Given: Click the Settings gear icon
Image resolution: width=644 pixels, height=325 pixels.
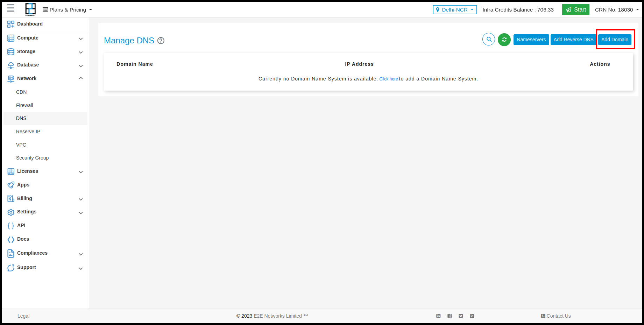Looking at the screenshot, I should (11, 212).
